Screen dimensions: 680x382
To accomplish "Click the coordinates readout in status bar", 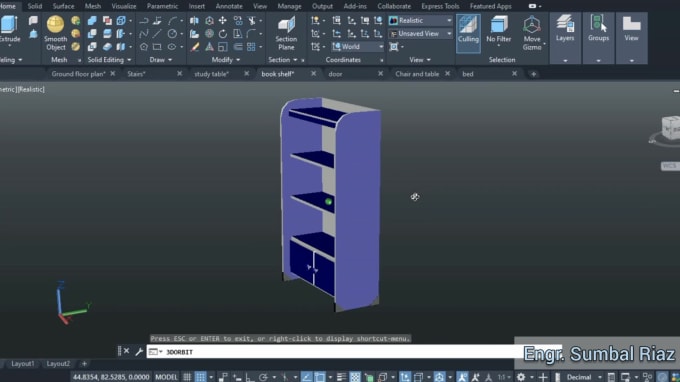I will coord(111,377).
